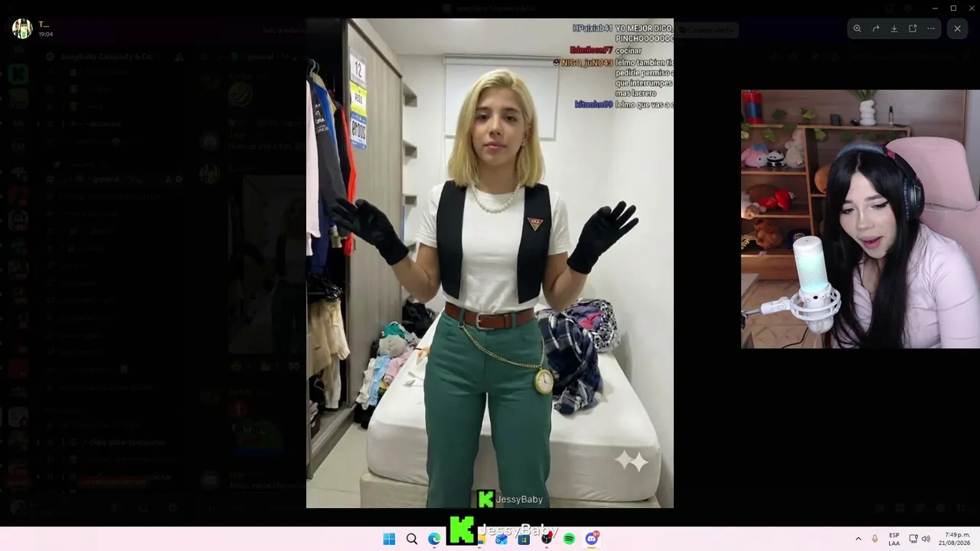Open Microsoft Store from the taskbar
This screenshot has height=551, width=980.
point(524,539)
